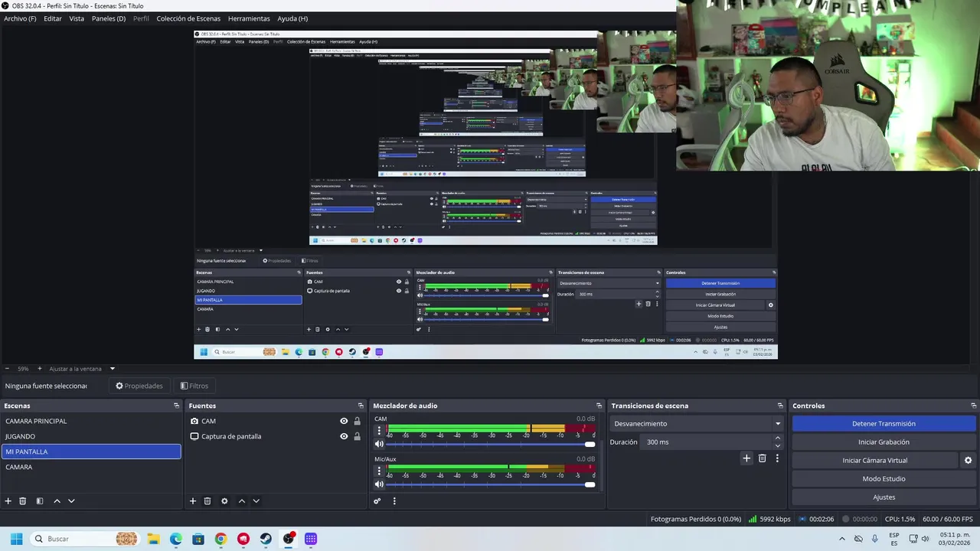The height and width of the screenshot is (551, 980).
Task: Open advanced audio properties gears icon
Action: pyautogui.click(x=377, y=501)
